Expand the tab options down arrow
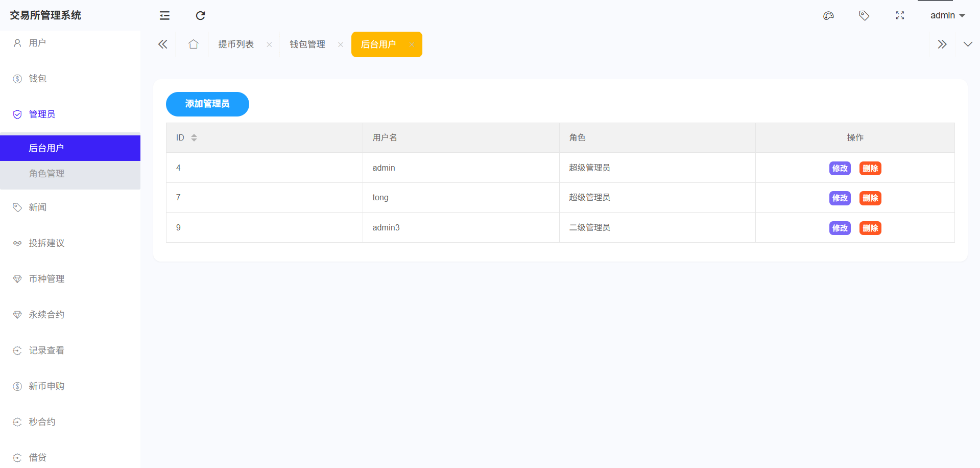980x468 pixels. [x=967, y=44]
